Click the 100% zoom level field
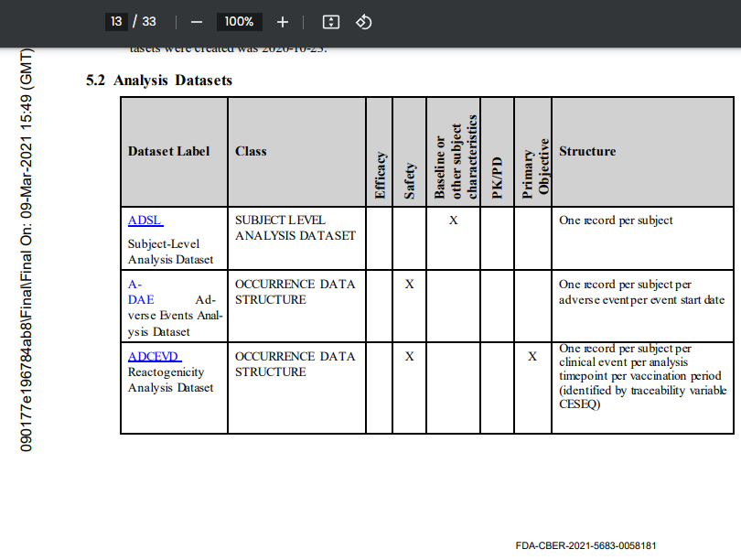This screenshot has width=741, height=560. click(x=239, y=22)
